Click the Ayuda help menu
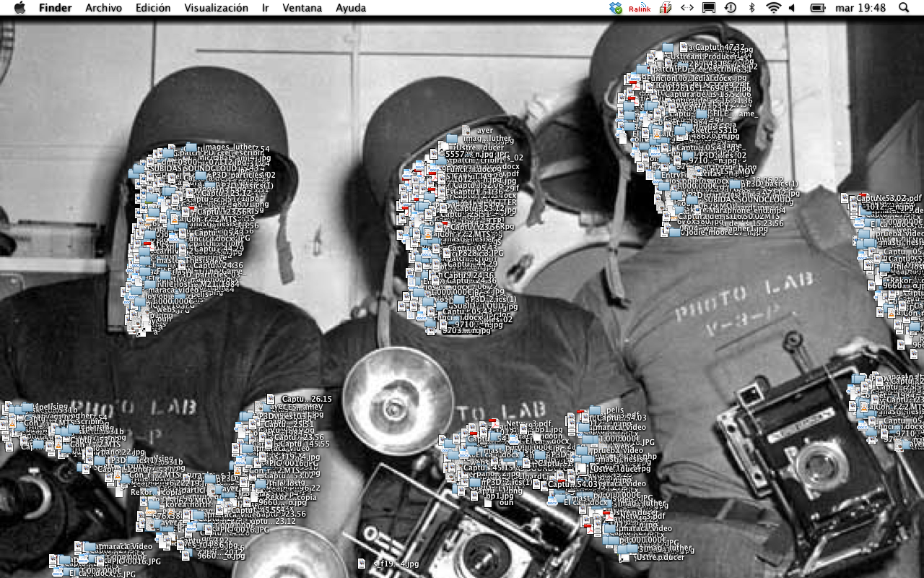The width and height of the screenshot is (924, 578). click(x=351, y=8)
